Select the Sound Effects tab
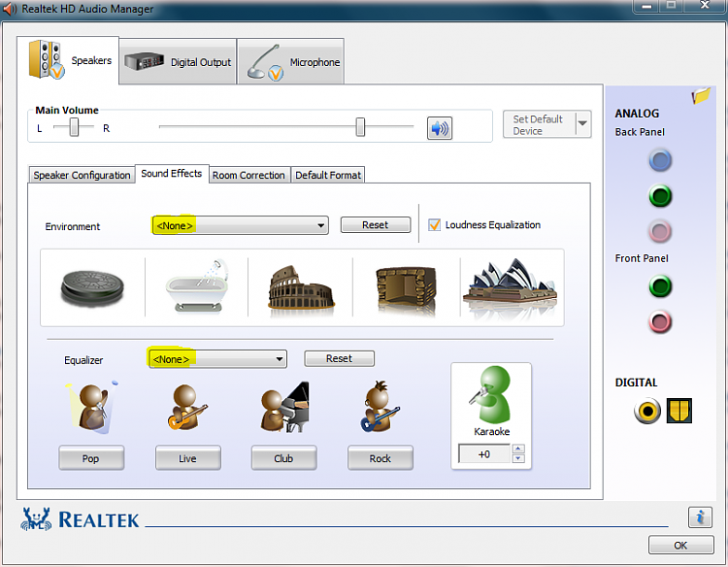 pos(172,174)
